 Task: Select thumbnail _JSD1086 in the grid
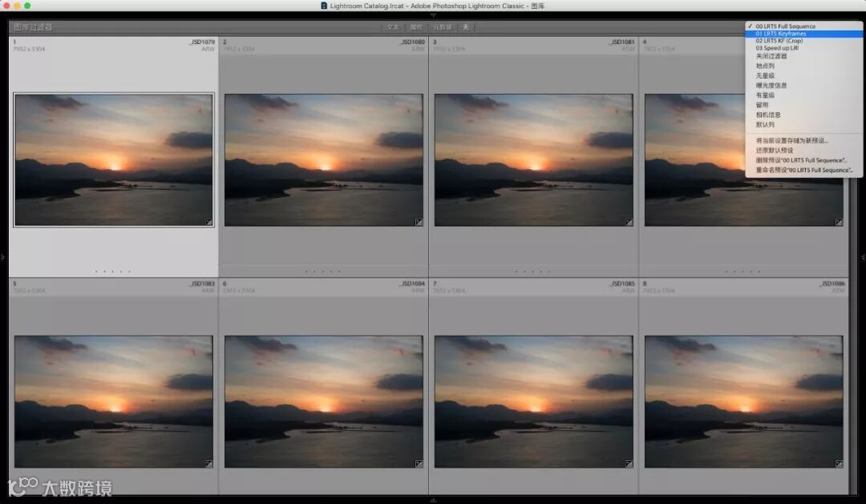coord(744,402)
